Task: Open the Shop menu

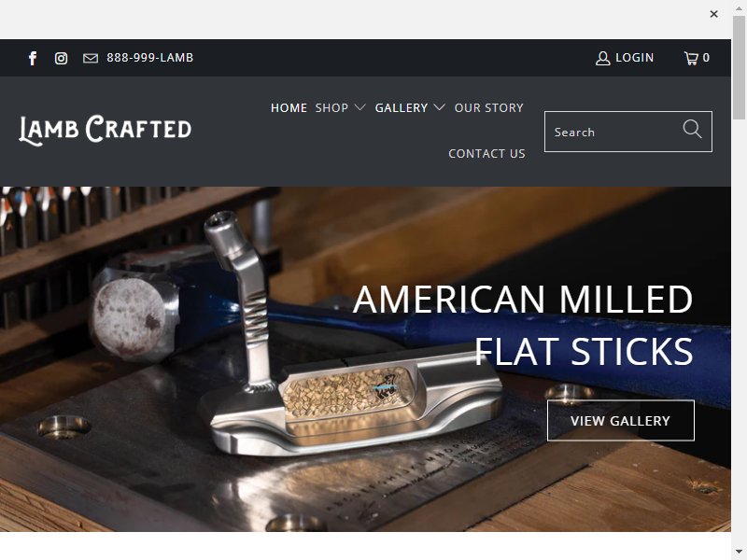Action: (331, 108)
